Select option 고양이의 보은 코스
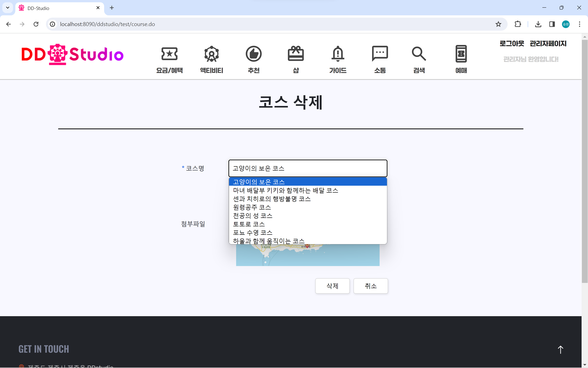 (308, 182)
